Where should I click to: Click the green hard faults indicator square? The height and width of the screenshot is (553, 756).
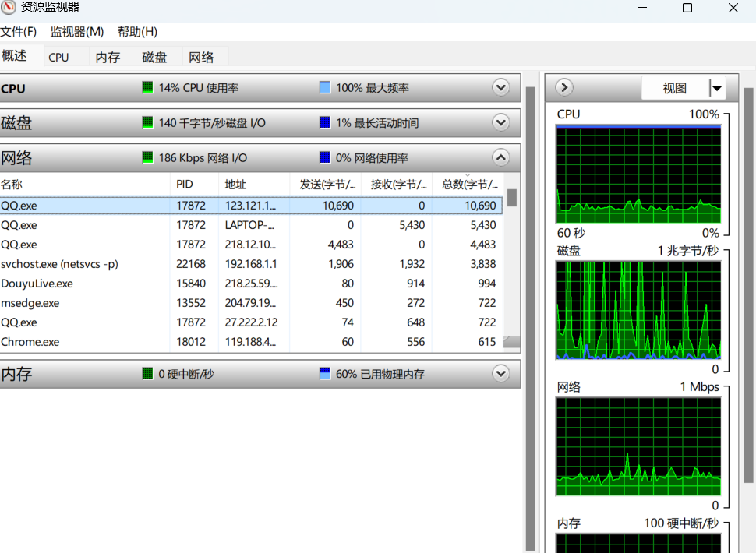[147, 373]
